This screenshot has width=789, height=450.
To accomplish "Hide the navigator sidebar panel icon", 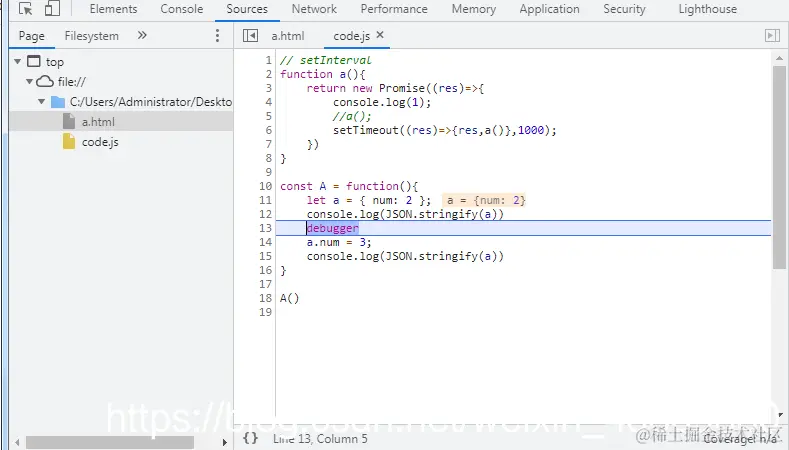I will [250, 35].
